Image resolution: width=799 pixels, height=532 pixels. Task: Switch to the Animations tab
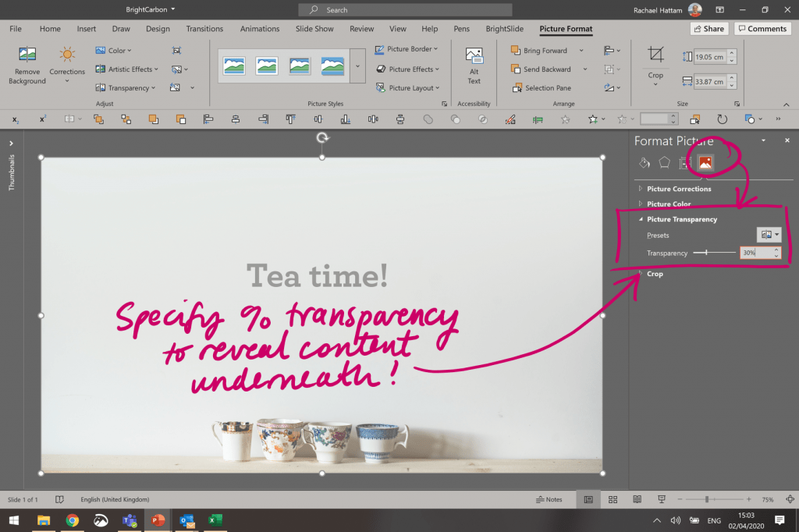tap(259, 28)
